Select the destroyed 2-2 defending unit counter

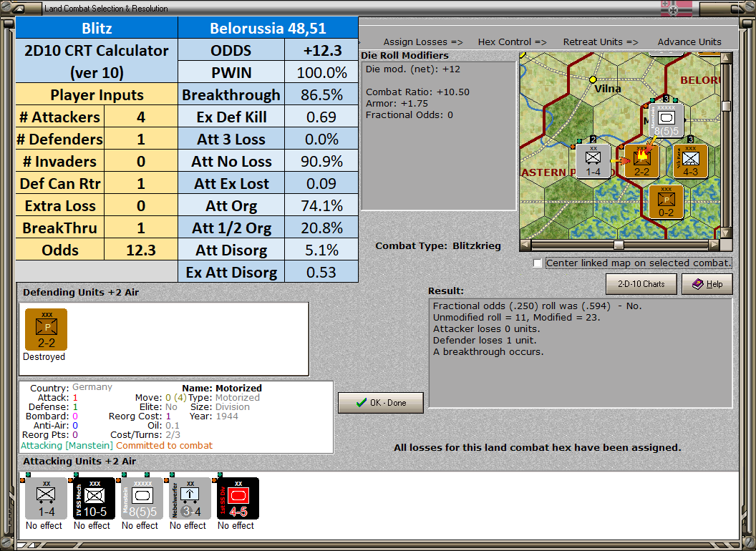tap(47, 329)
